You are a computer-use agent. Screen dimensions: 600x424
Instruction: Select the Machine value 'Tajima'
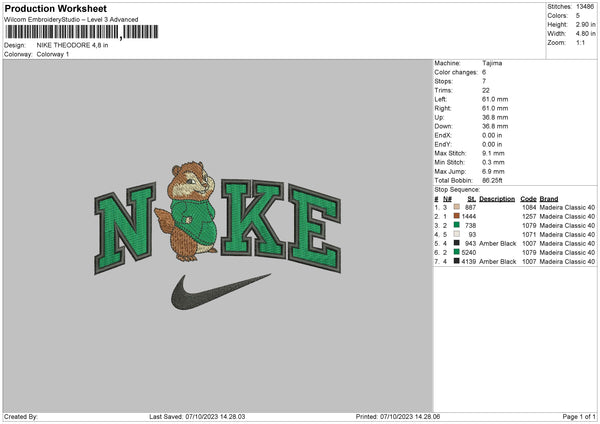coord(492,63)
